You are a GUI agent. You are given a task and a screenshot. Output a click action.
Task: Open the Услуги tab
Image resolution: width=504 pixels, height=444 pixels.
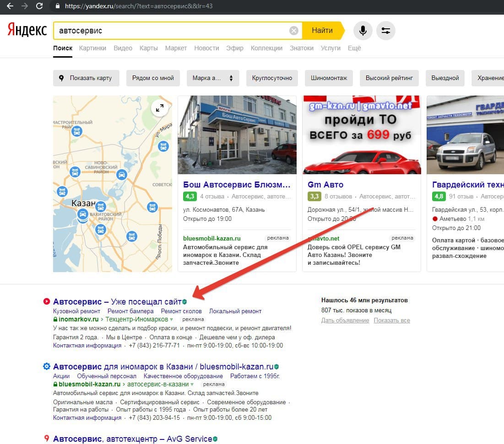(x=331, y=48)
